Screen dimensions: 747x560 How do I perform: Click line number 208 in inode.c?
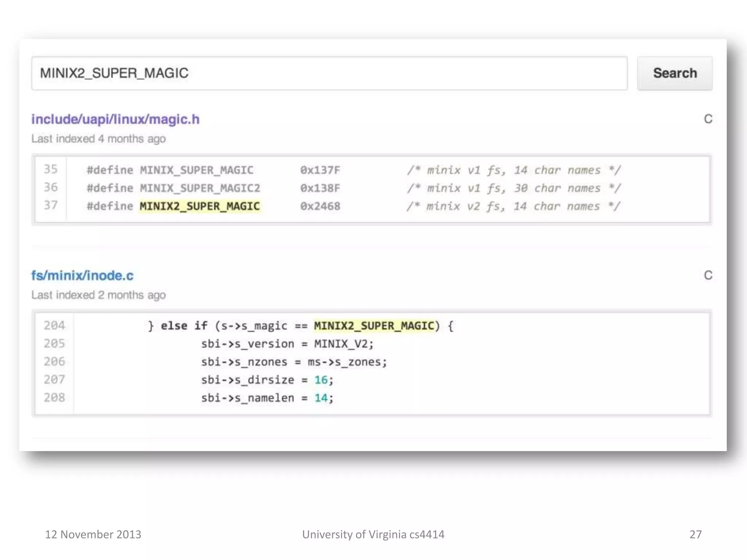[54, 397]
